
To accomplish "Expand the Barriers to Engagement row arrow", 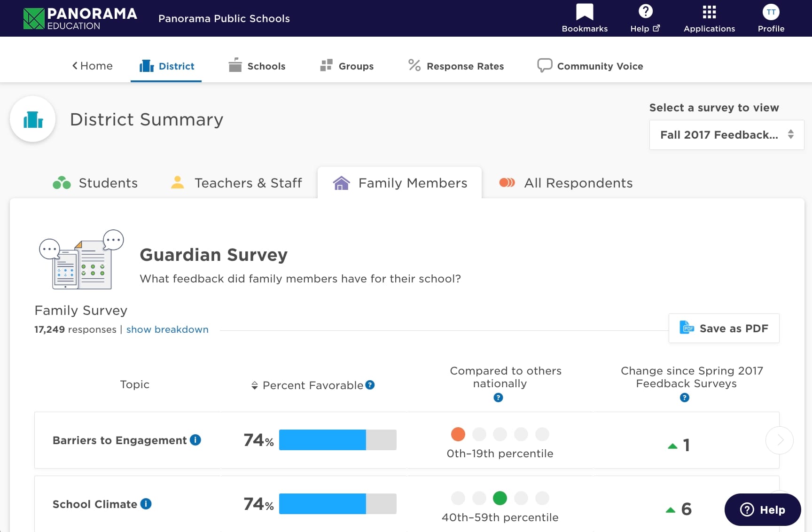I will (x=779, y=440).
